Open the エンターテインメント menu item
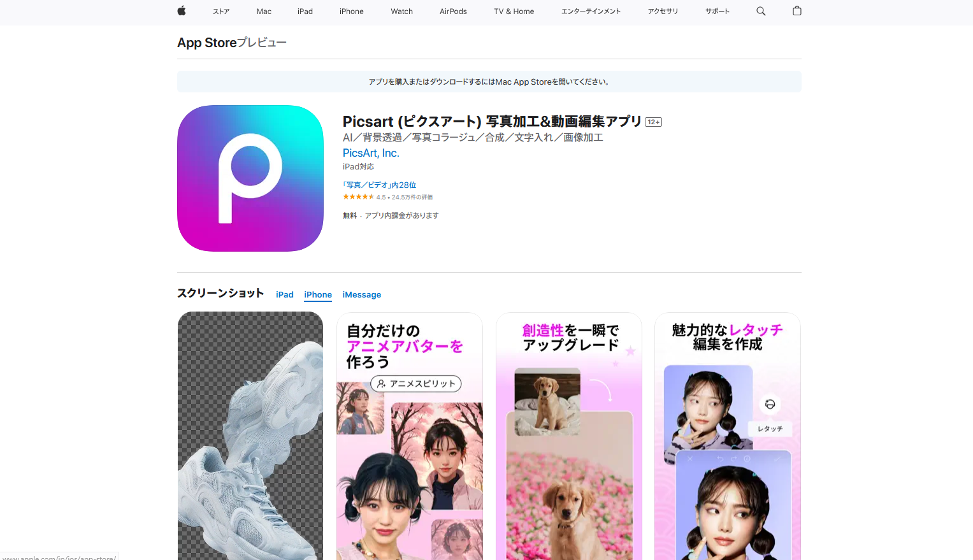973x560 pixels. 590,11
